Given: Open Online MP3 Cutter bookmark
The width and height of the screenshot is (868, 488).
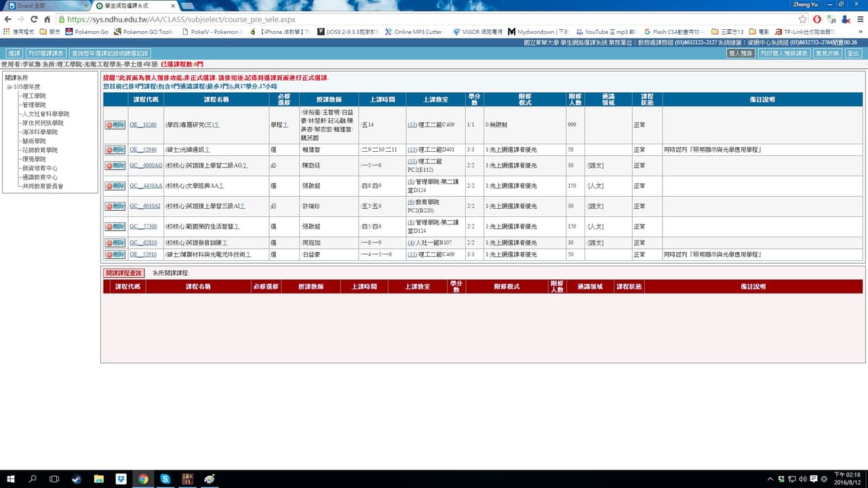Looking at the screenshot, I should tap(414, 32).
